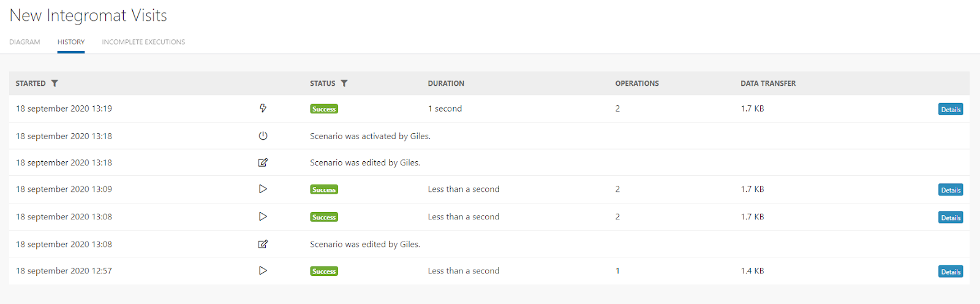This screenshot has height=304, width=980.
Task: Click the power icon in activated row
Action: click(263, 136)
